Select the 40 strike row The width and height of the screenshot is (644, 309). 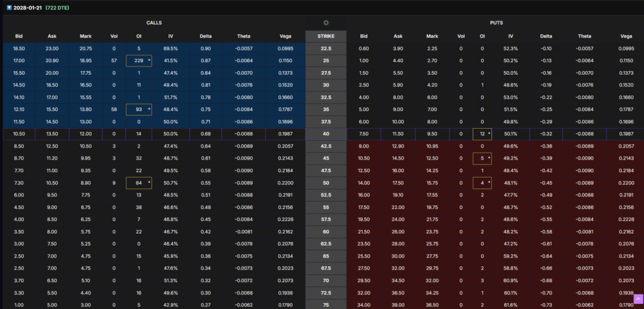(x=326, y=134)
